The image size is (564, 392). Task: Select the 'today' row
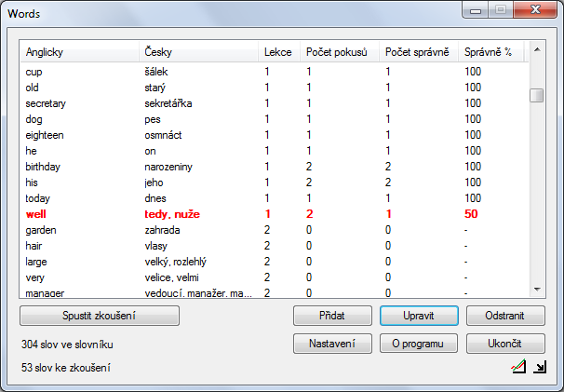click(274, 198)
